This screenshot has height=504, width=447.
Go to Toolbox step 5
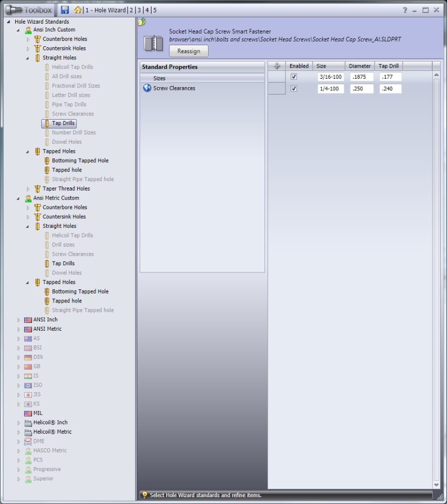tap(155, 10)
